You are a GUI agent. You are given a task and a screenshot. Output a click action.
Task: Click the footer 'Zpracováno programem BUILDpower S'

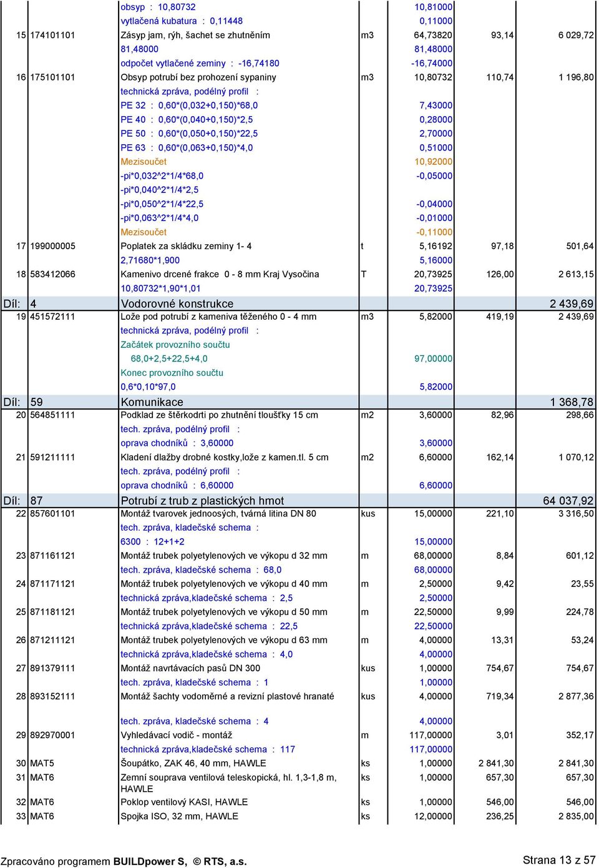point(93,861)
